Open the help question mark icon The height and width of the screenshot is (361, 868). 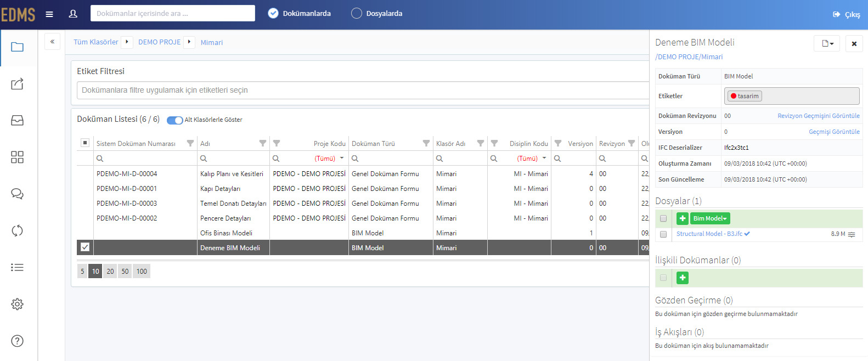tap(18, 341)
